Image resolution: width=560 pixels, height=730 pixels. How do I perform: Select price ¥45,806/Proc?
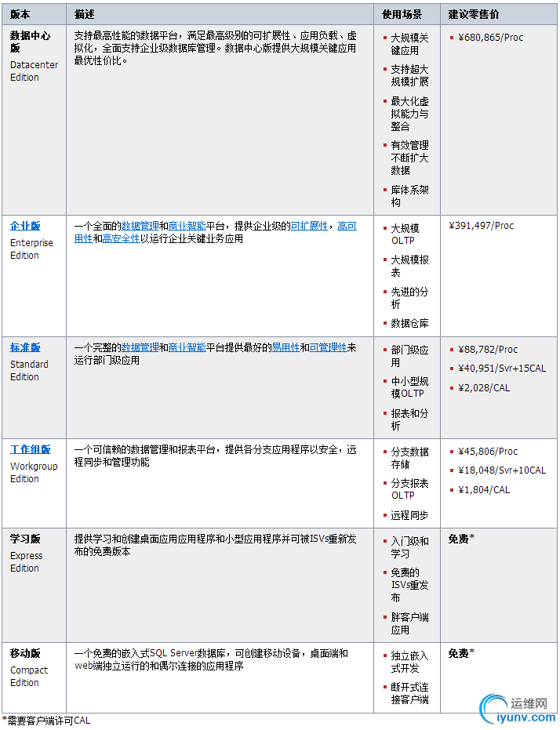tap(488, 452)
